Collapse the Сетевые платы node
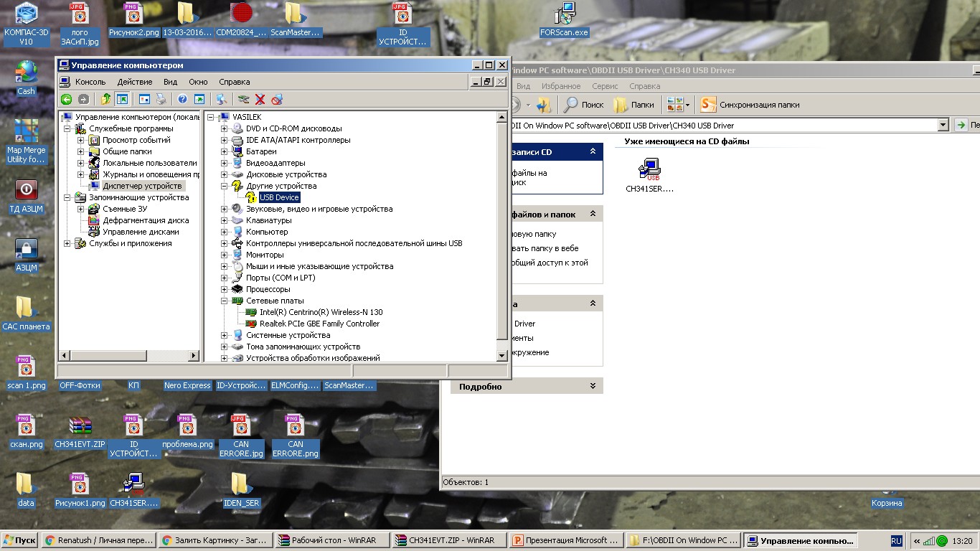980x551 pixels. [225, 301]
